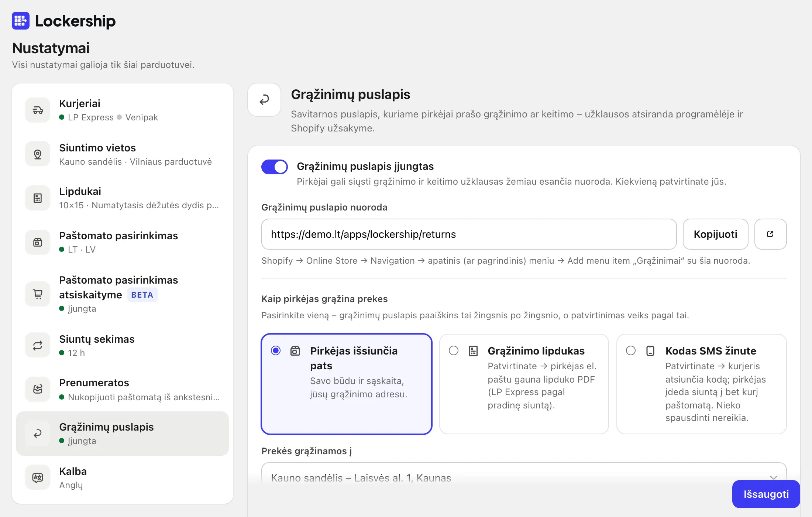Open Siuntų sekimas settings section
This screenshot has height=517, width=812.
tap(123, 346)
